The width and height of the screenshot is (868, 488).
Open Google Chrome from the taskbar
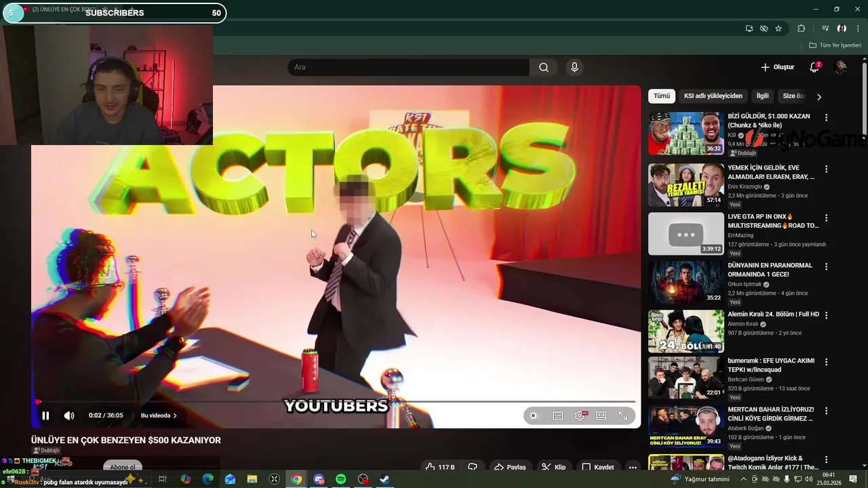click(296, 479)
